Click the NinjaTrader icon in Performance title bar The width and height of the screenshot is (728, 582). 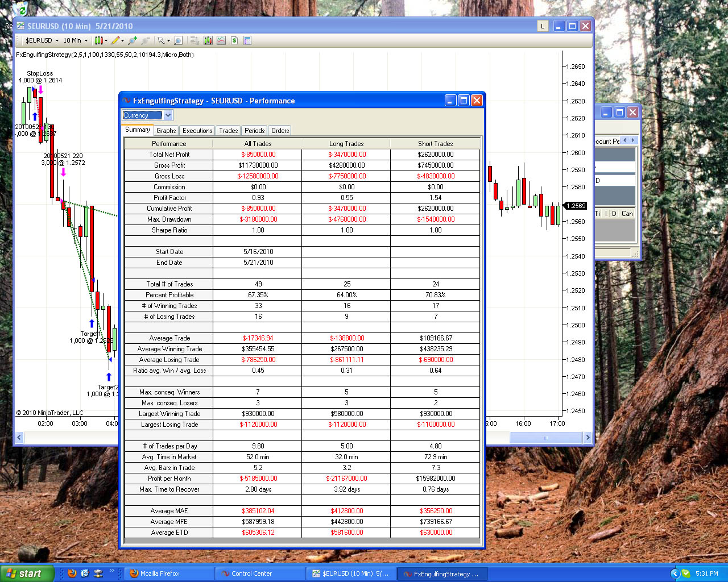click(127, 101)
